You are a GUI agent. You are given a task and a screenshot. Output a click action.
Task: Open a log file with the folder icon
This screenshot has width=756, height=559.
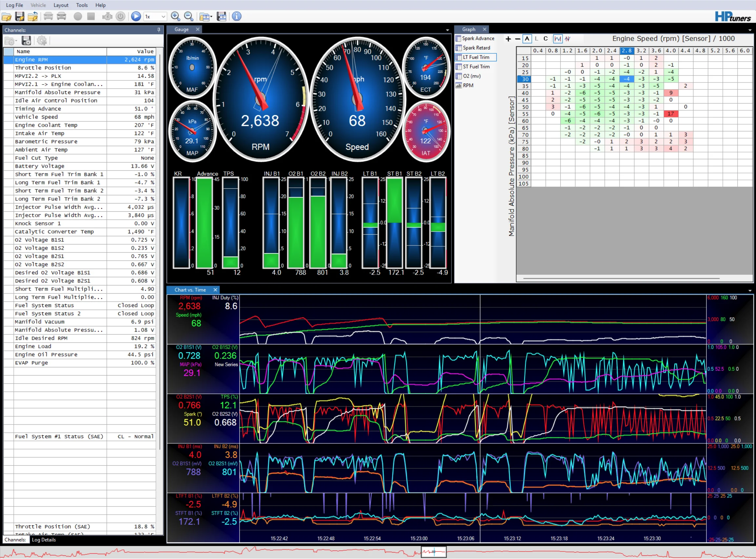7,16
